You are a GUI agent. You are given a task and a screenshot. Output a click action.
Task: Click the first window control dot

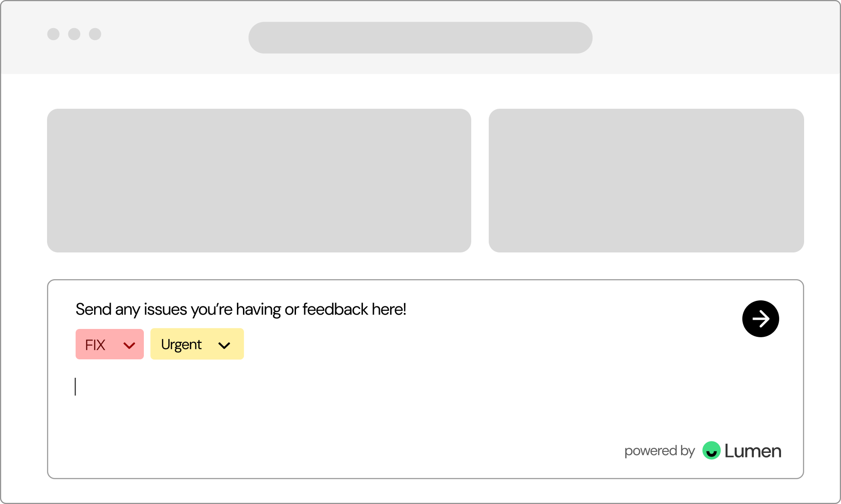click(x=53, y=34)
